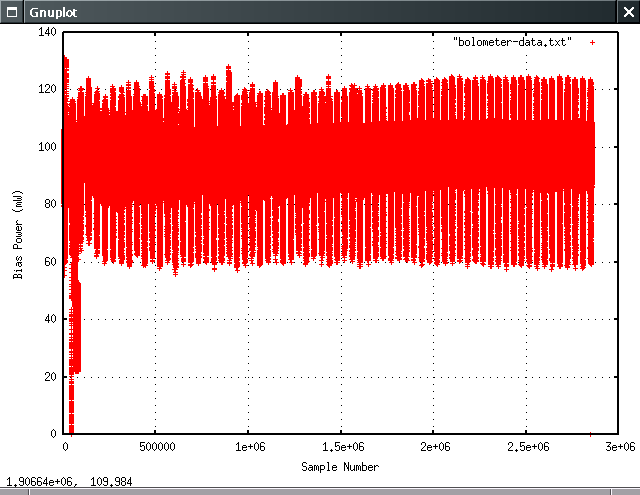Click the Gnuplot title bar text
Viewport: 640px width, 495px height.
point(47,10)
